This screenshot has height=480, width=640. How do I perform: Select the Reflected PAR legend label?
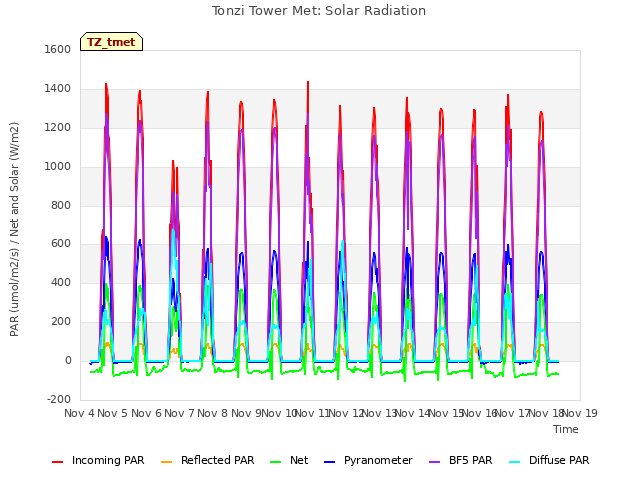click(218, 460)
